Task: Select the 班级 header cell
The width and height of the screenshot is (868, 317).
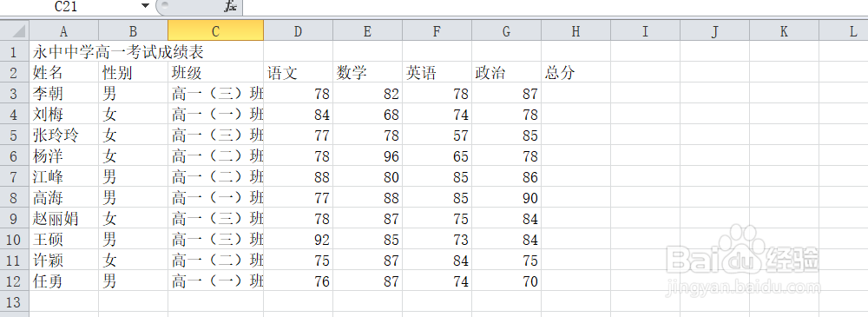Action: click(x=216, y=72)
